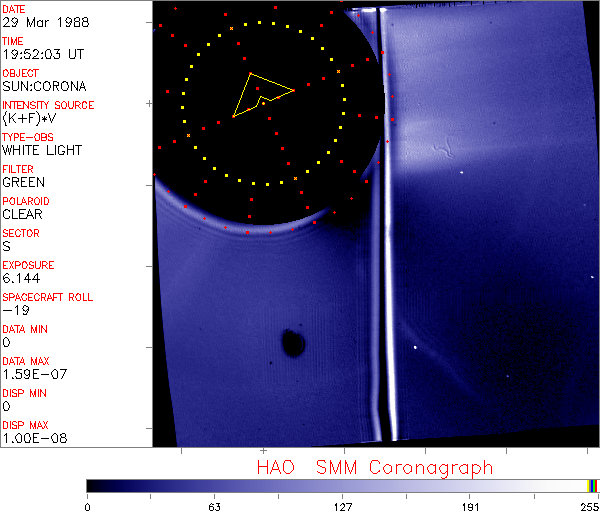Select the WHITE LIGHT observation type
The width and height of the screenshot is (600, 512).
click(41, 151)
